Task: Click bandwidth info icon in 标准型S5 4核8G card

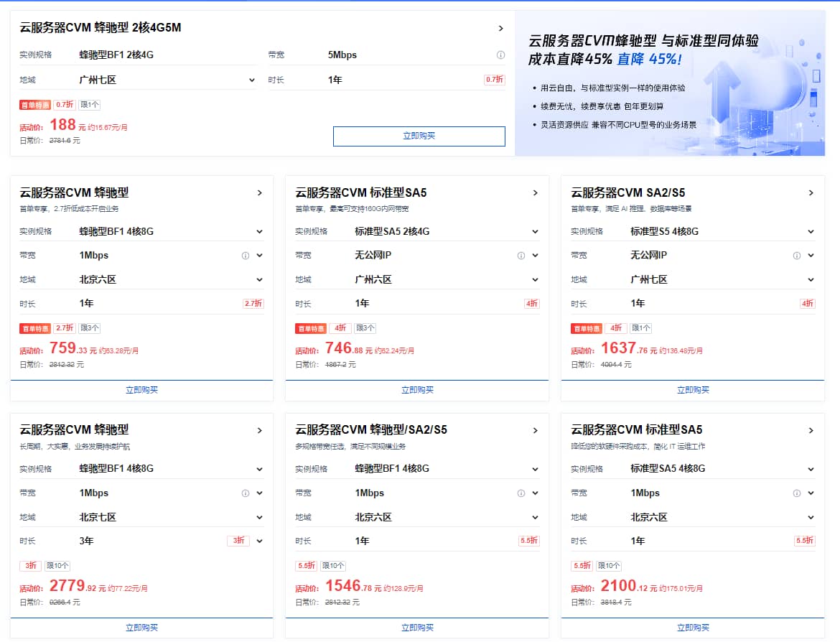Action: coord(796,256)
